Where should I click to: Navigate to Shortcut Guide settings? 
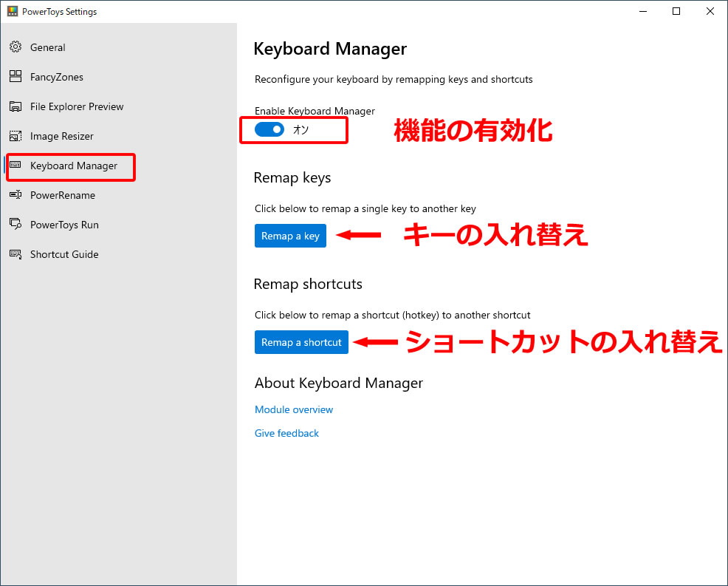click(118, 254)
